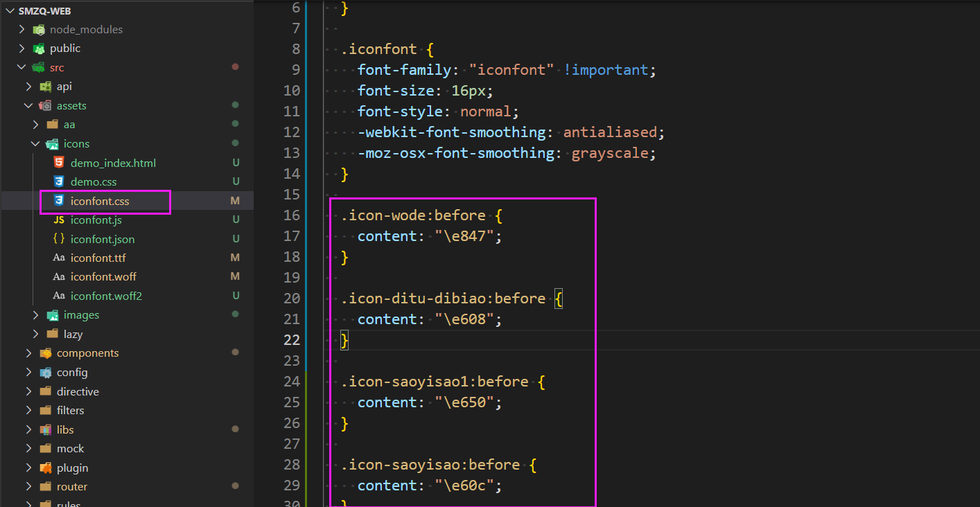Collapse the src folder chevron
This screenshot has height=507, width=980.
(x=21, y=68)
